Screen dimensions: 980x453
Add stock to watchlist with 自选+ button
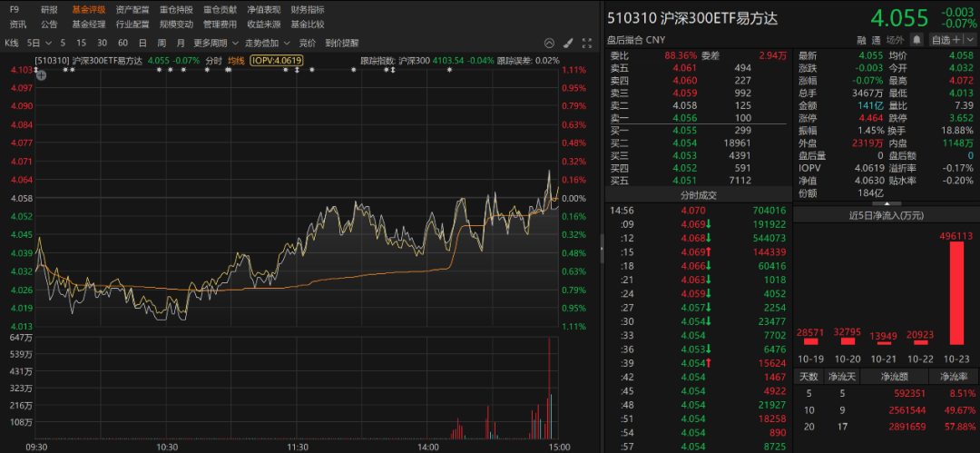click(946, 39)
